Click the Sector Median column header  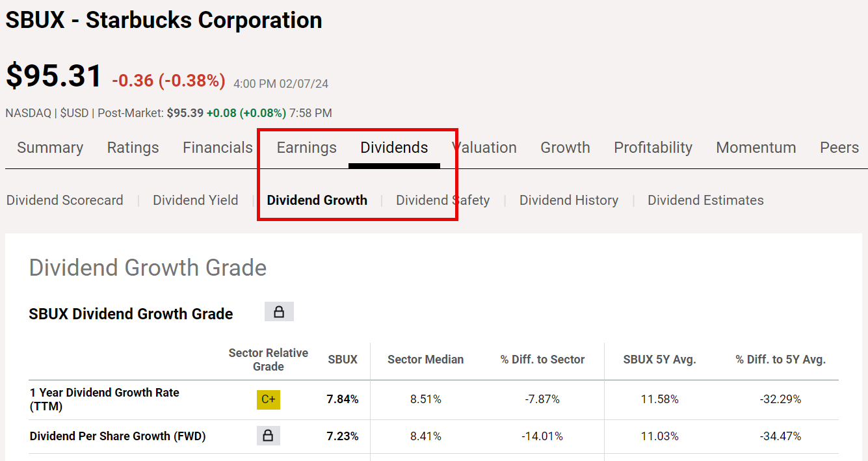click(x=425, y=360)
